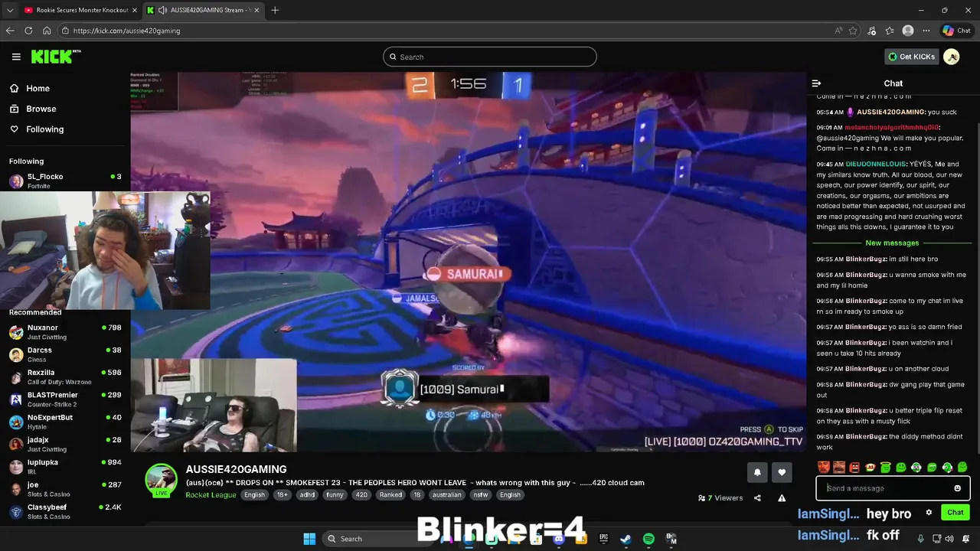Enable notifications bell for AUSSIE420GAMING
The width and height of the screenshot is (980, 551).
point(757,473)
